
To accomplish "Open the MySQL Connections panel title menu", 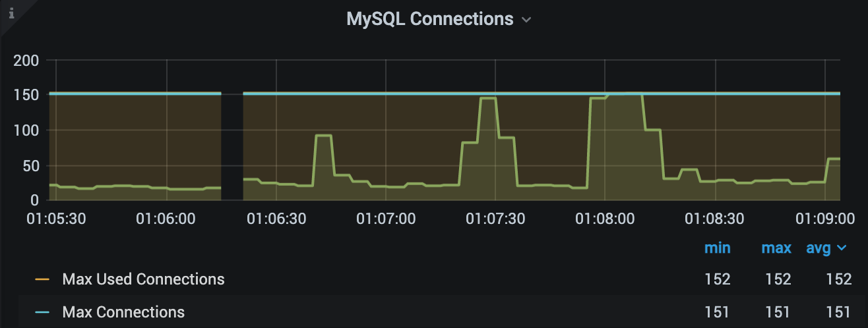I will (430, 19).
